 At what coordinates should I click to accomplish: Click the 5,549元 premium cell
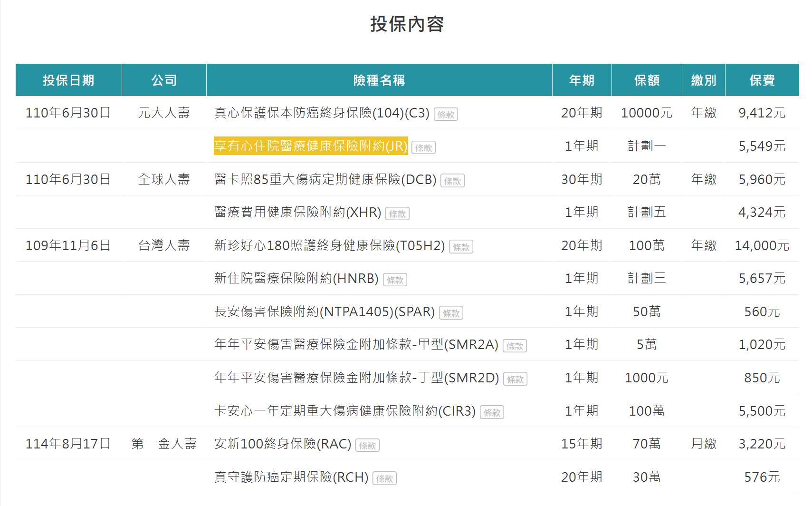point(762,146)
